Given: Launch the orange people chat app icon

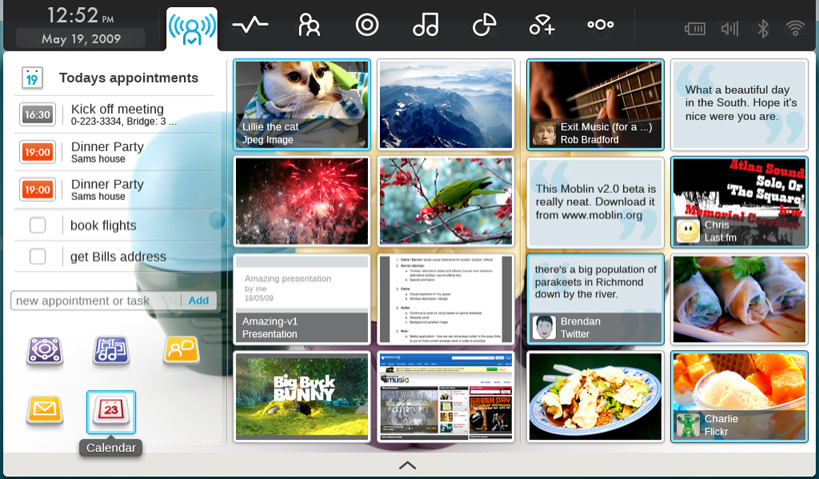Looking at the screenshot, I should (x=181, y=348).
